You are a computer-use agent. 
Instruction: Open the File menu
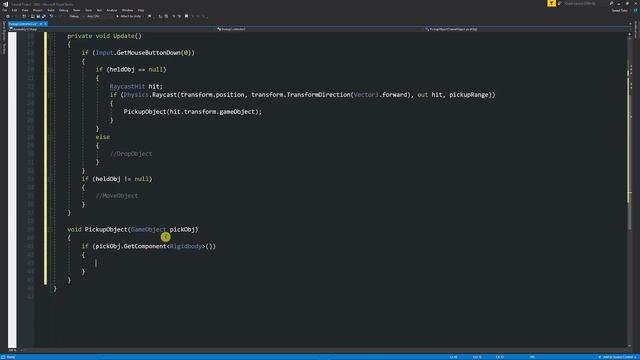(x=4, y=10)
